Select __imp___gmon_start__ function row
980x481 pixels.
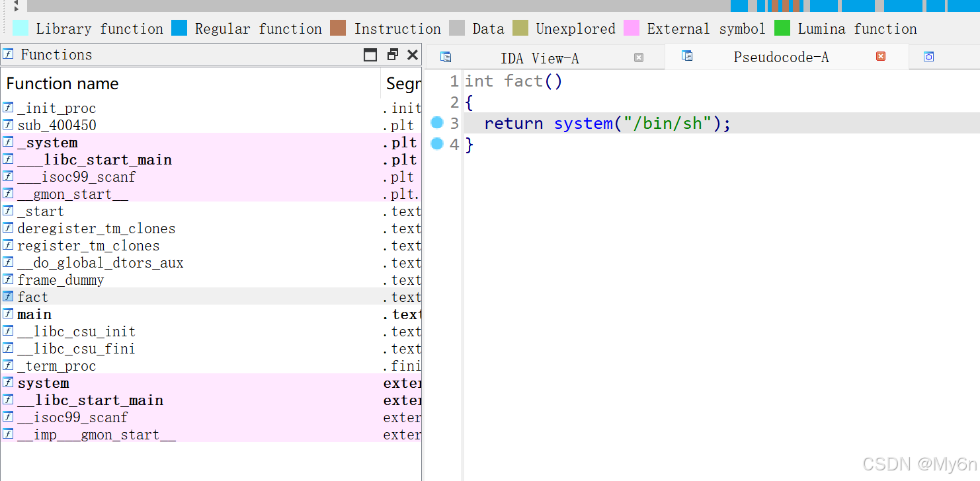point(211,435)
